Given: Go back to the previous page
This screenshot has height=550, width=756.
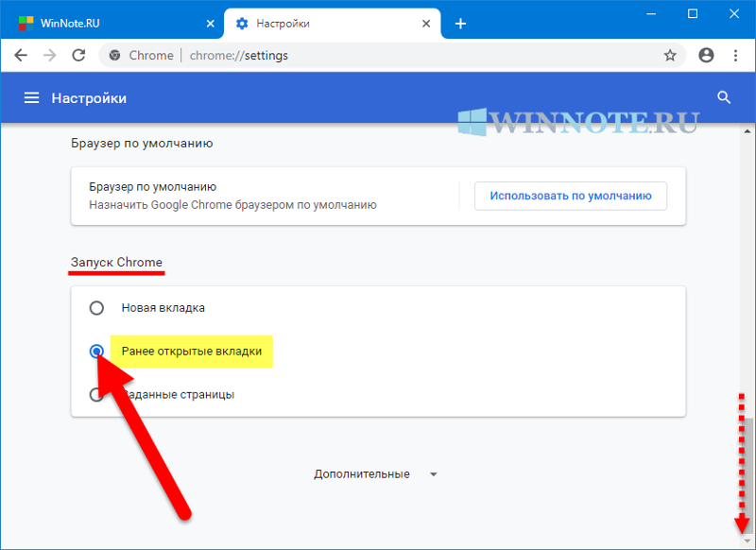Looking at the screenshot, I should (x=21, y=56).
